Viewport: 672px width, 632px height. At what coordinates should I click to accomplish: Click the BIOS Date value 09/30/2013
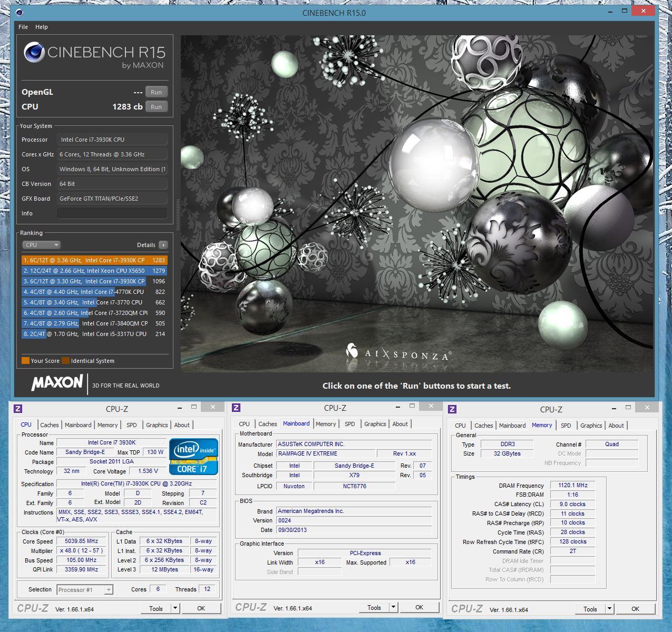click(x=354, y=530)
